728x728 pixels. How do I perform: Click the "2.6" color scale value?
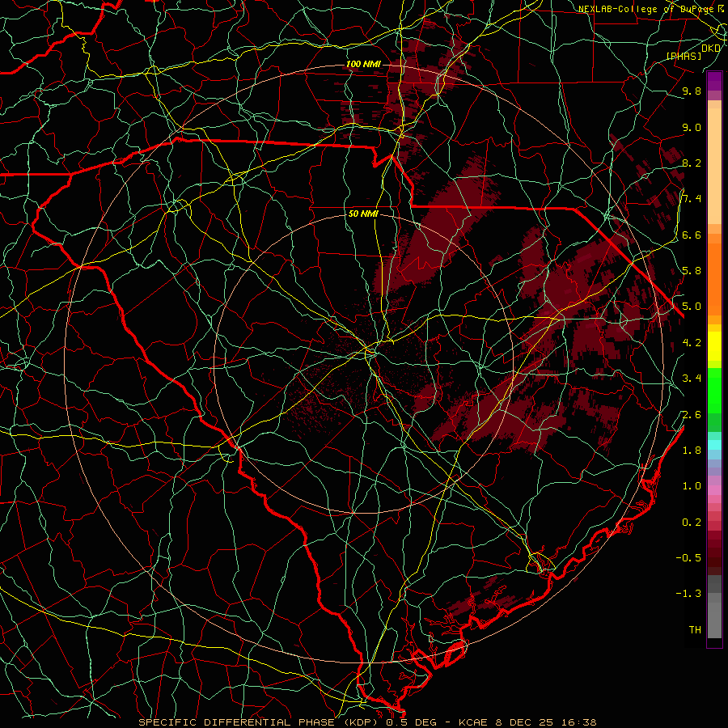(x=692, y=414)
